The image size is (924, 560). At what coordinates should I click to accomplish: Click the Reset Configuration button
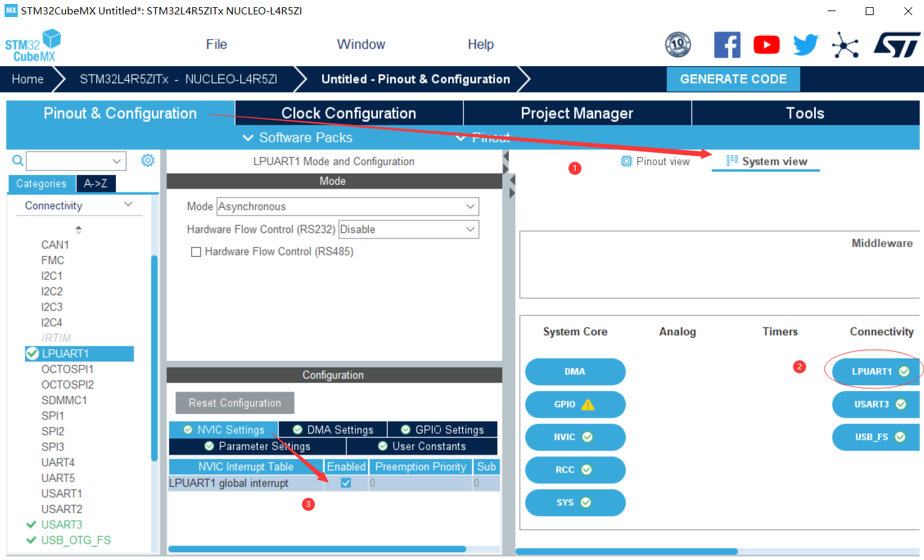coord(235,403)
